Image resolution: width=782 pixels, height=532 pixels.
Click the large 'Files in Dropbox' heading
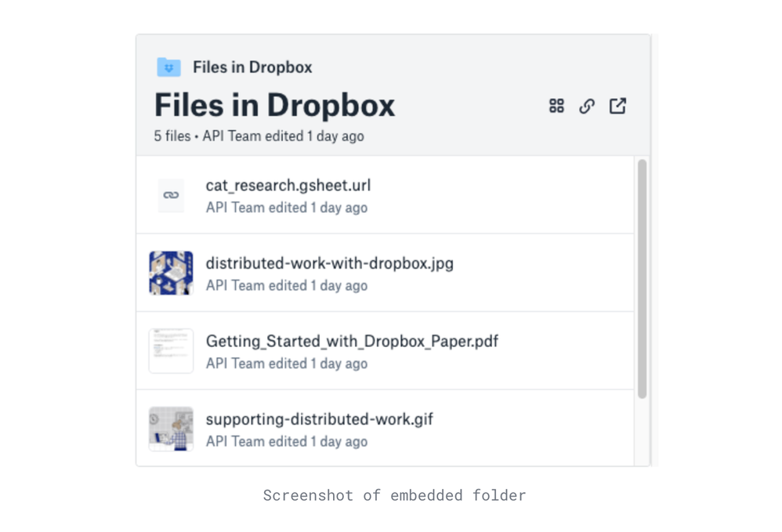pyautogui.click(x=274, y=105)
